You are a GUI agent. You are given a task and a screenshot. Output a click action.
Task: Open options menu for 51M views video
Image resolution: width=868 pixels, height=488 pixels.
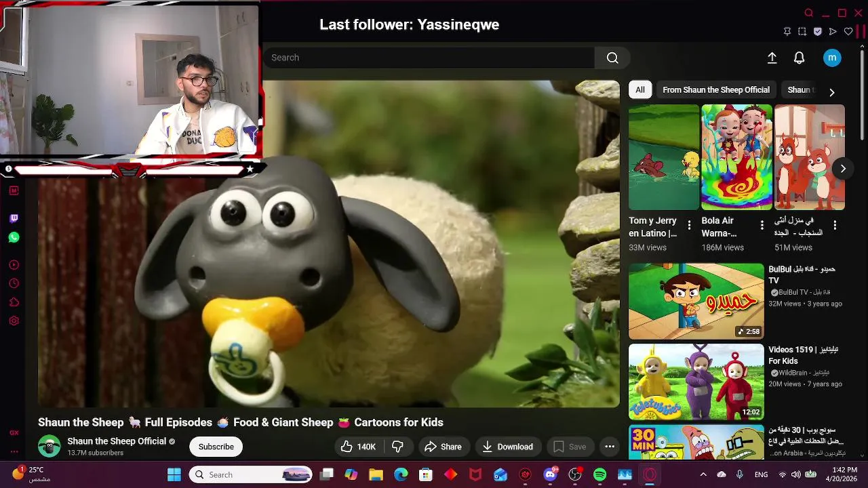pyautogui.click(x=835, y=225)
